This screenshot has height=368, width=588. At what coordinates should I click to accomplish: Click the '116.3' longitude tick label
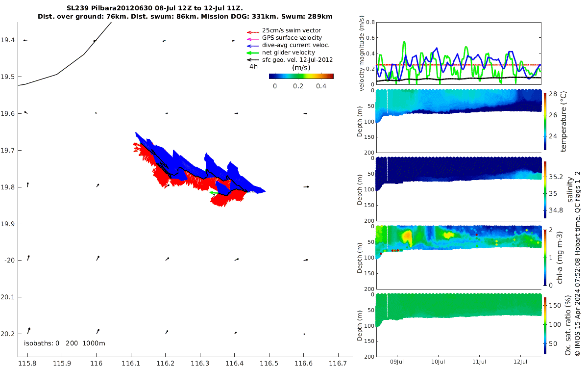coord(200,363)
